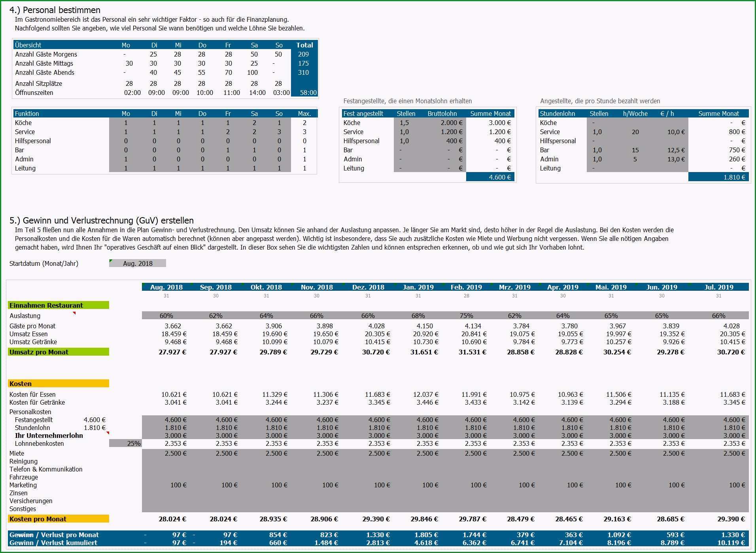
Task: Select the Service Bruttolohn cell 1.200 €
Action: pyautogui.click(x=442, y=132)
